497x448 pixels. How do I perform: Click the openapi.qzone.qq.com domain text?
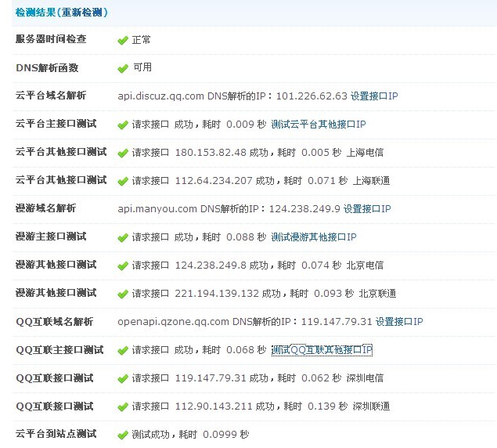tap(174, 322)
